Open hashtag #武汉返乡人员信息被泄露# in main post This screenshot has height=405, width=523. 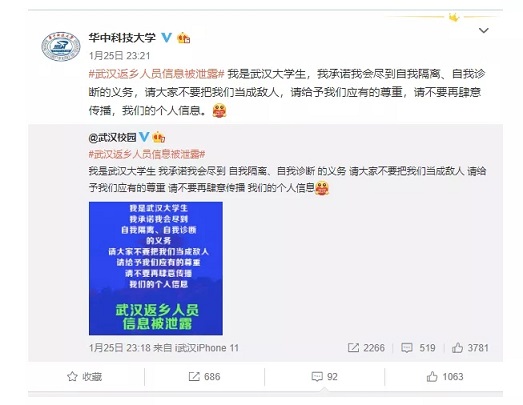pyautogui.click(x=156, y=74)
